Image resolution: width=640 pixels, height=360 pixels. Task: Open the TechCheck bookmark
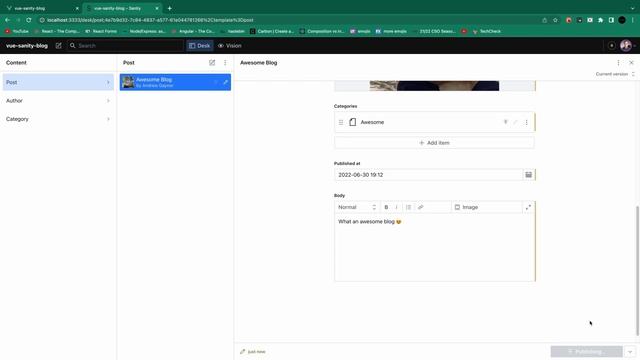pos(487,31)
